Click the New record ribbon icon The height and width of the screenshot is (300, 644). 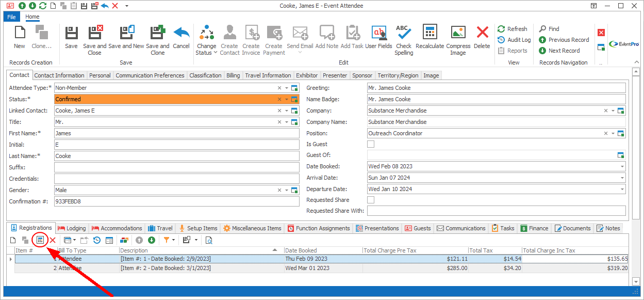click(20, 33)
